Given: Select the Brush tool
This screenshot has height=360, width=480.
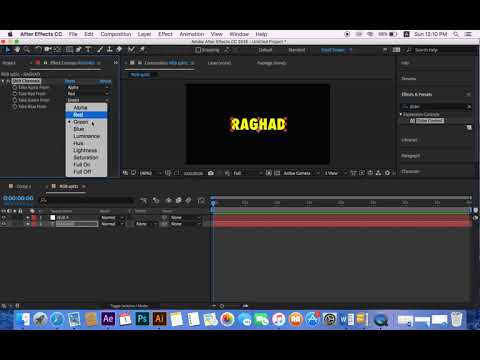Looking at the screenshot, I should (100, 50).
